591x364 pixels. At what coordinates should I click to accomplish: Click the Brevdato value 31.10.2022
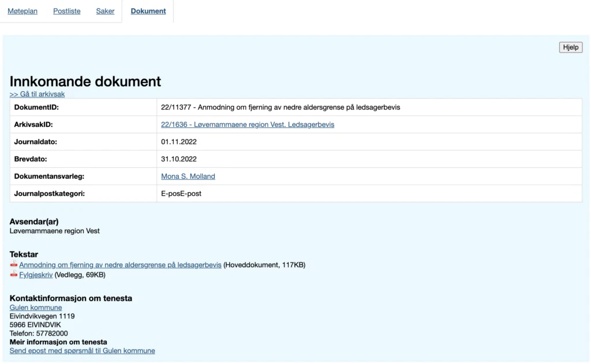[179, 159]
